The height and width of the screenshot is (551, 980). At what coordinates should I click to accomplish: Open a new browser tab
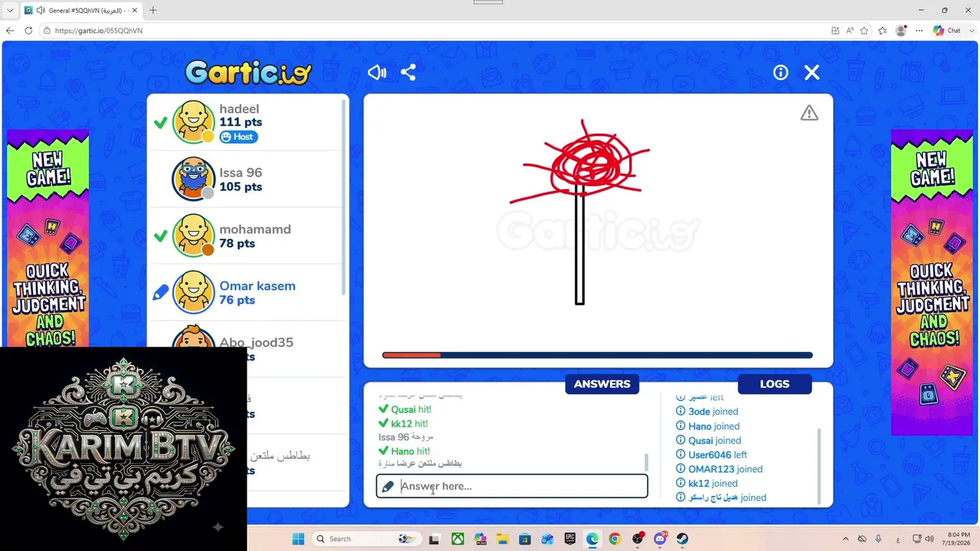[152, 11]
